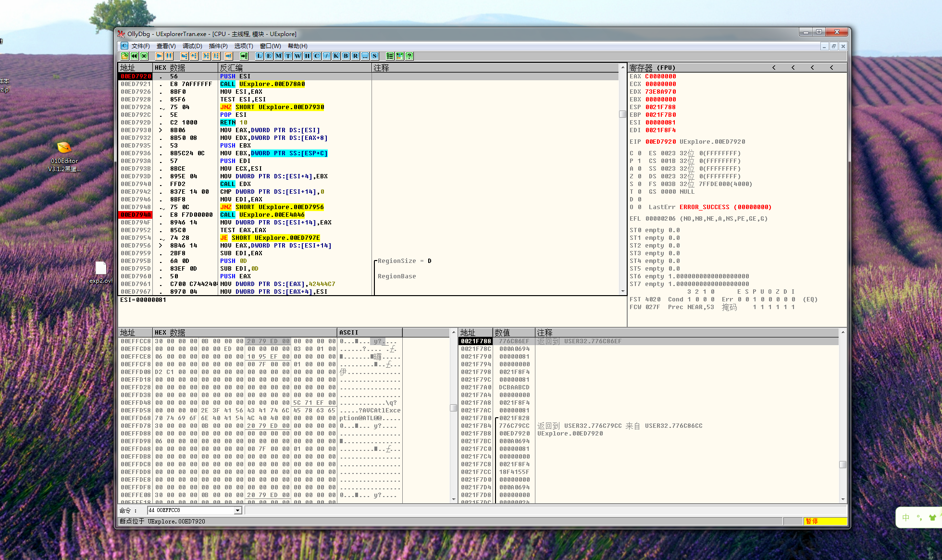
Task: Open the Call stack K window button
Action: pyautogui.click(x=336, y=56)
